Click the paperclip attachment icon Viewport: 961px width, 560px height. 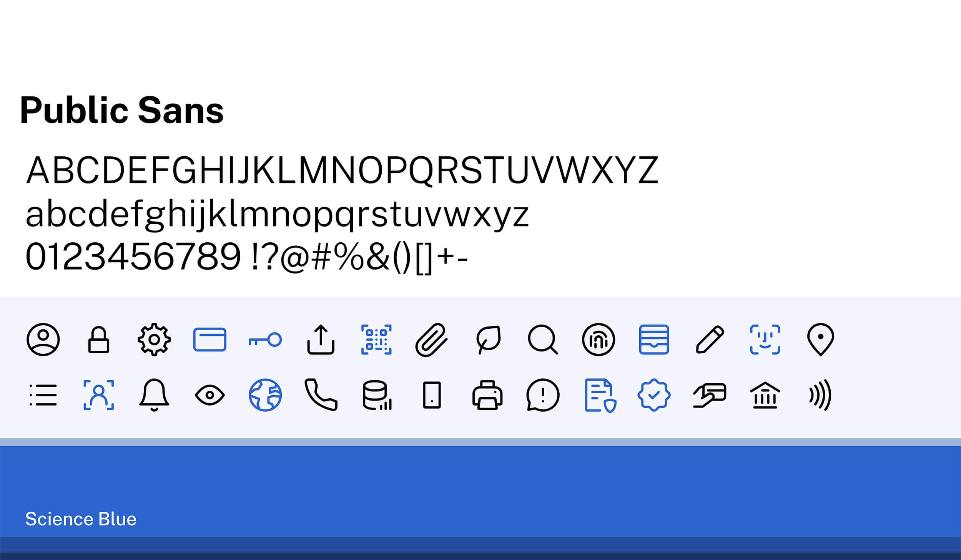pos(432,340)
